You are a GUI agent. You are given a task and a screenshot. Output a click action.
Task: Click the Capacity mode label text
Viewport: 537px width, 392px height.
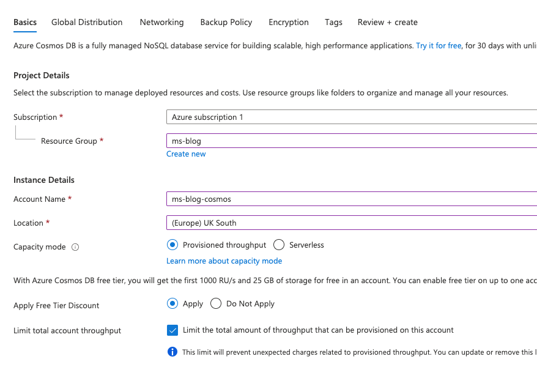pyautogui.click(x=39, y=247)
